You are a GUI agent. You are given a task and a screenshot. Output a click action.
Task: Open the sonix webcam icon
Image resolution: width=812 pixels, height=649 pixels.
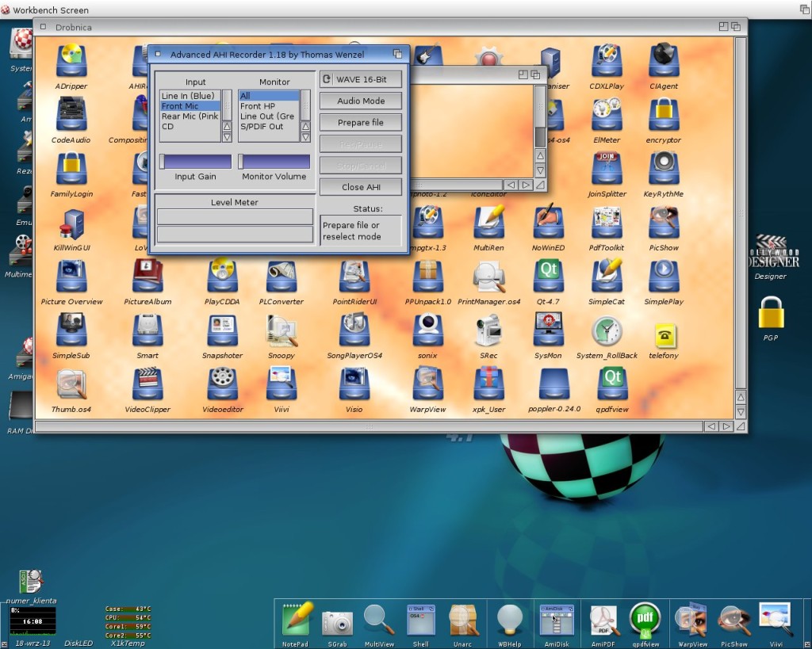(x=427, y=330)
